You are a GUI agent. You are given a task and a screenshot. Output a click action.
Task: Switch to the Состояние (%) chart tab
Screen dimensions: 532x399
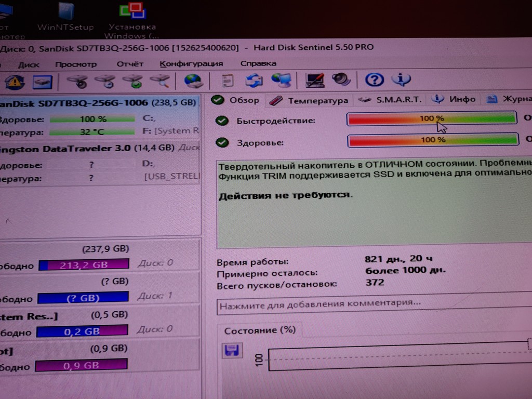click(260, 330)
